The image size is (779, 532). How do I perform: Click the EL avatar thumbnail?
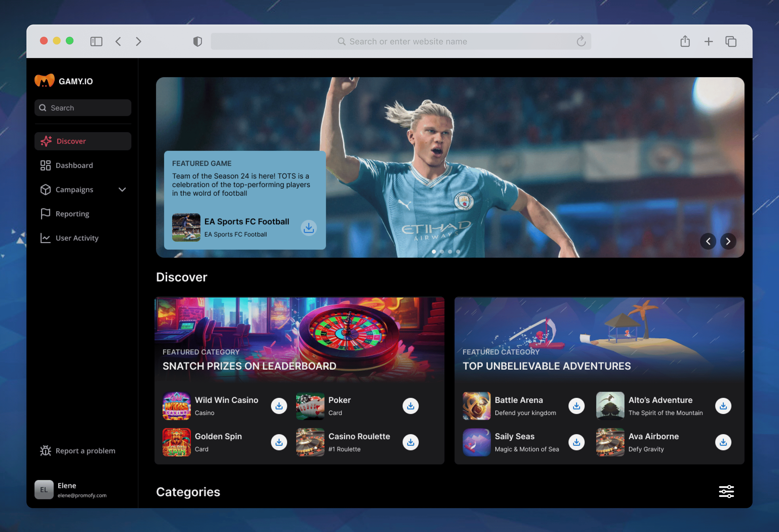[x=44, y=489]
